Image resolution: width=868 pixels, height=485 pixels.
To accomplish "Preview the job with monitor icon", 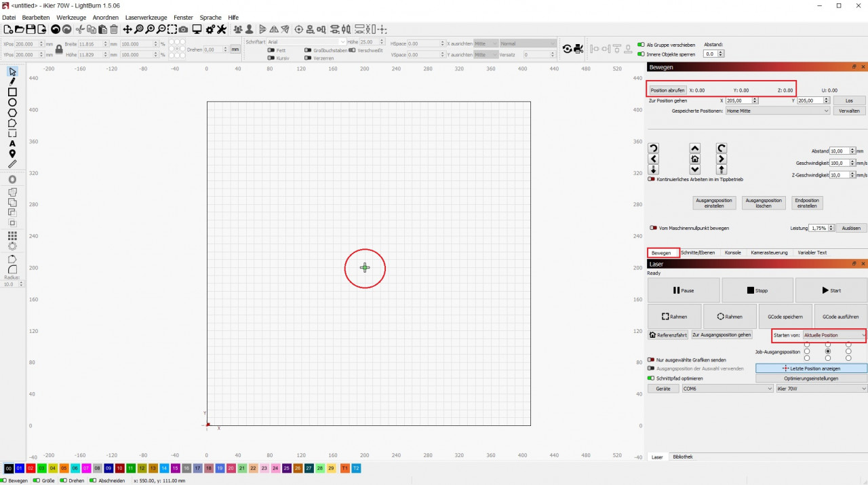I will pos(197,29).
